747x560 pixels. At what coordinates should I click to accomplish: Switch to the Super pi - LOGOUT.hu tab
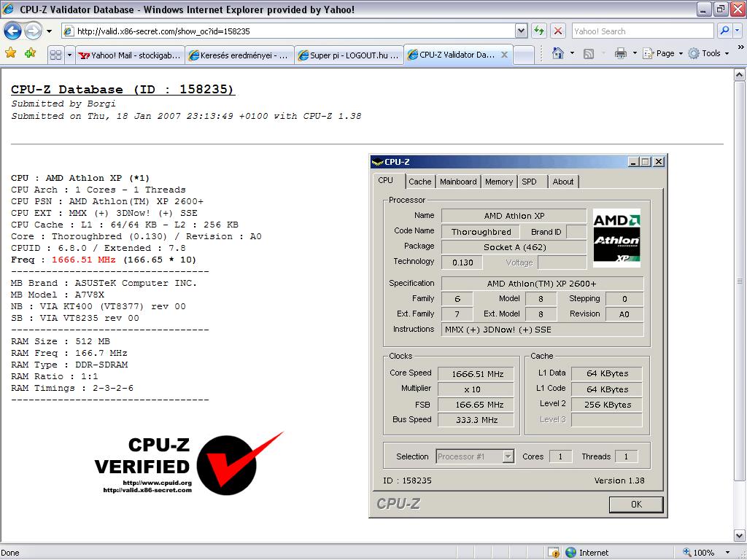coord(349,55)
